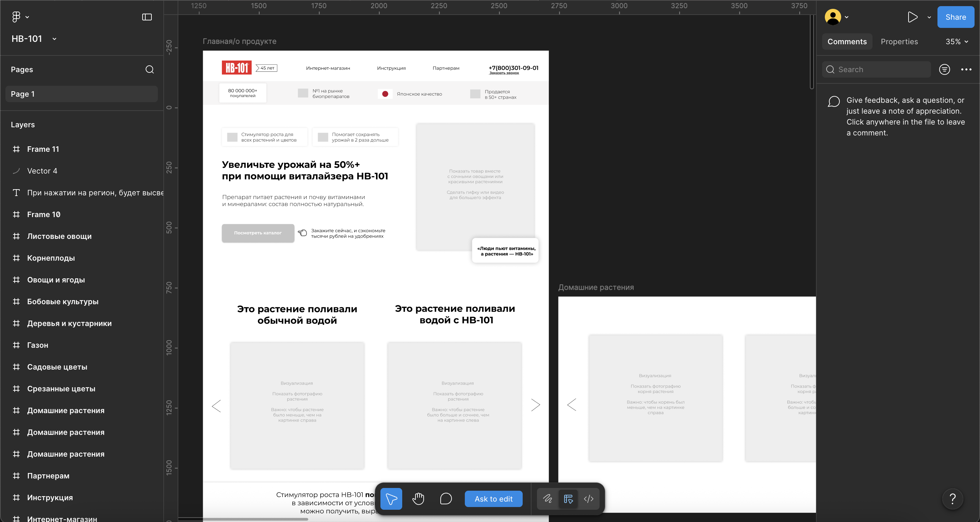The width and height of the screenshot is (980, 522).
Task: Click Партнерам in the canvas header nav
Action: 446,68
